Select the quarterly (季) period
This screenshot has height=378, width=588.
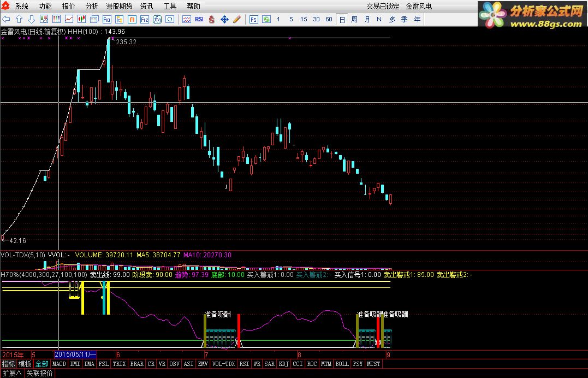tap(404, 19)
